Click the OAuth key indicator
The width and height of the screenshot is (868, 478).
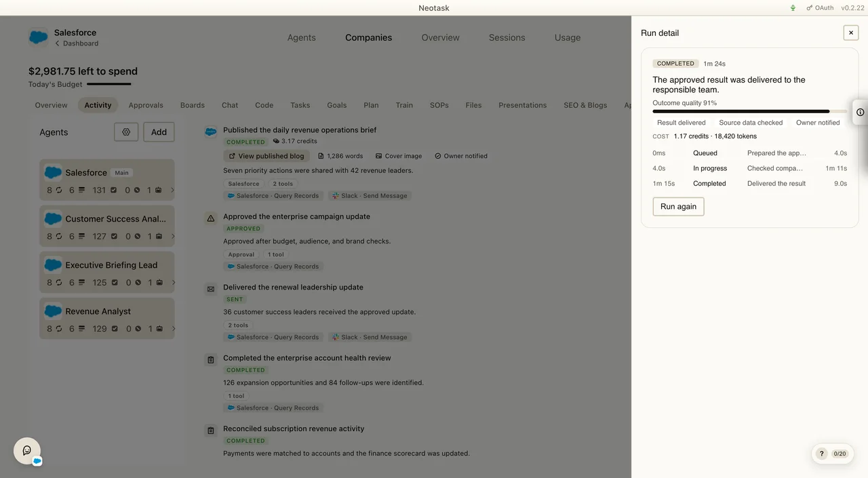tap(819, 8)
